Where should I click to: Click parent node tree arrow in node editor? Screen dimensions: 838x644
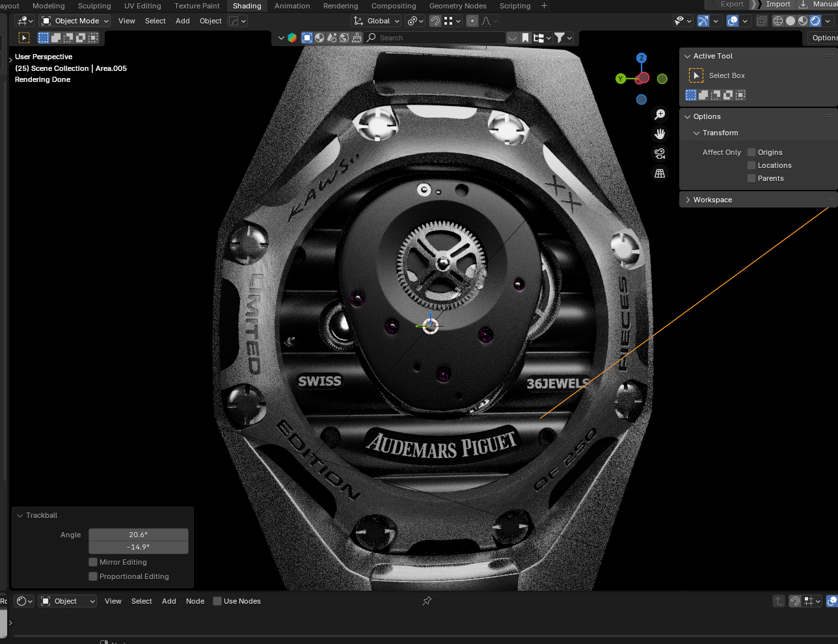pyautogui.click(x=779, y=601)
